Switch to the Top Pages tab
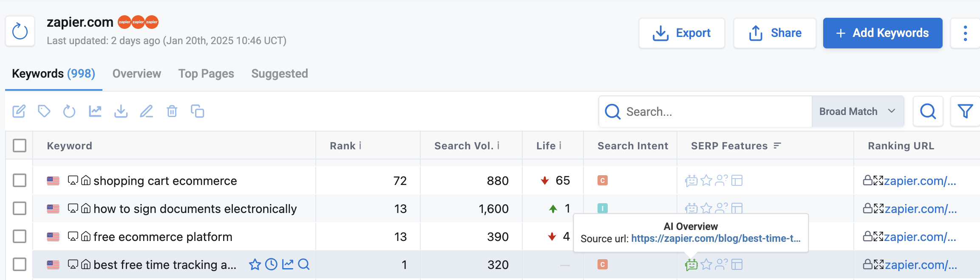The image size is (980, 280). (x=206, y=73)
